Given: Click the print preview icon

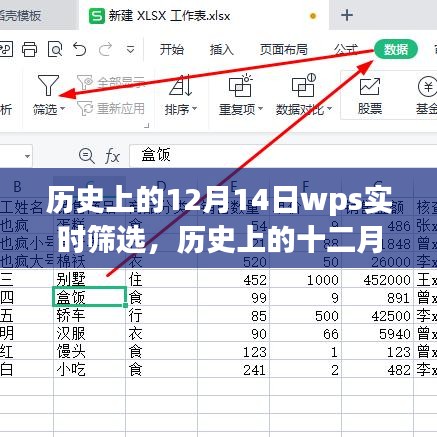Looking at the screenshot, I should pyautogui.click(x=55, y=50).
